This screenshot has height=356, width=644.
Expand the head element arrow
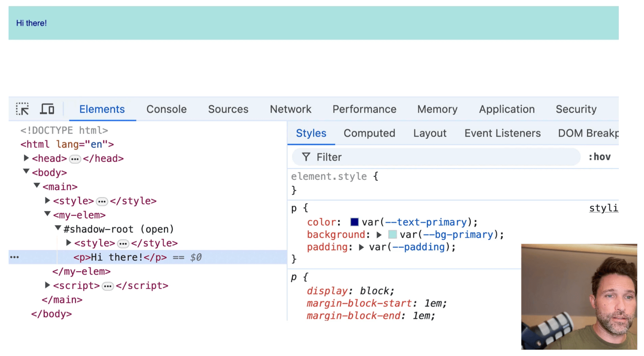point(26,158)
